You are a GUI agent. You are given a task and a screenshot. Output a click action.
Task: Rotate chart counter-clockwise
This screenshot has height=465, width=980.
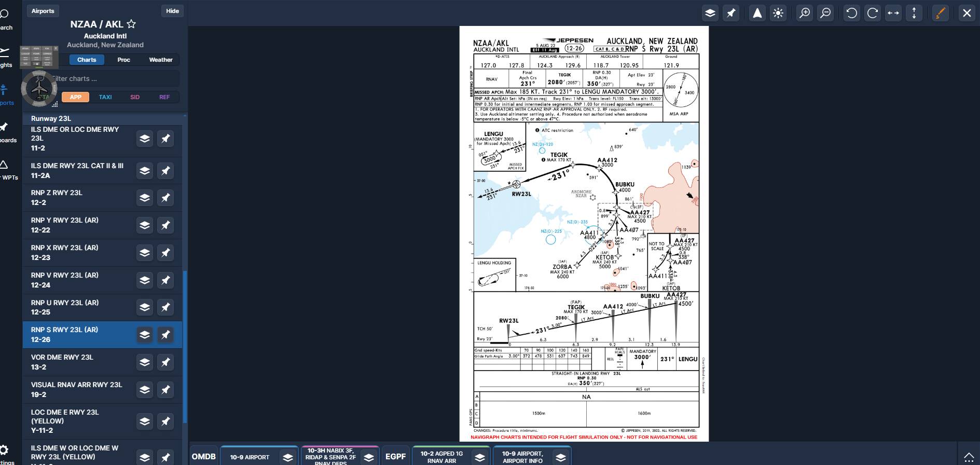[852, 13]
